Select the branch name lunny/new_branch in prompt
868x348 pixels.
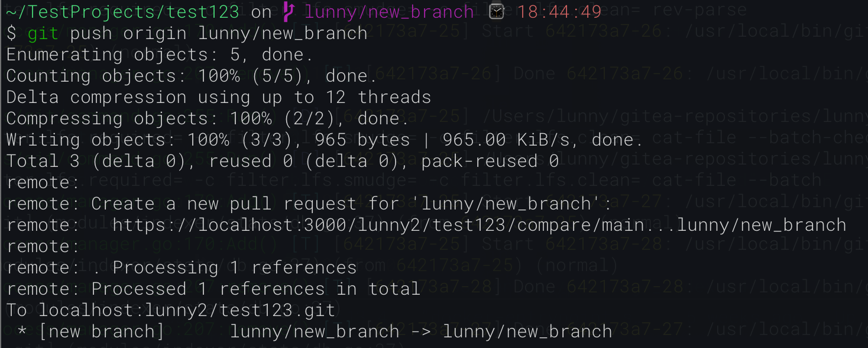click(x=388, y=11)
